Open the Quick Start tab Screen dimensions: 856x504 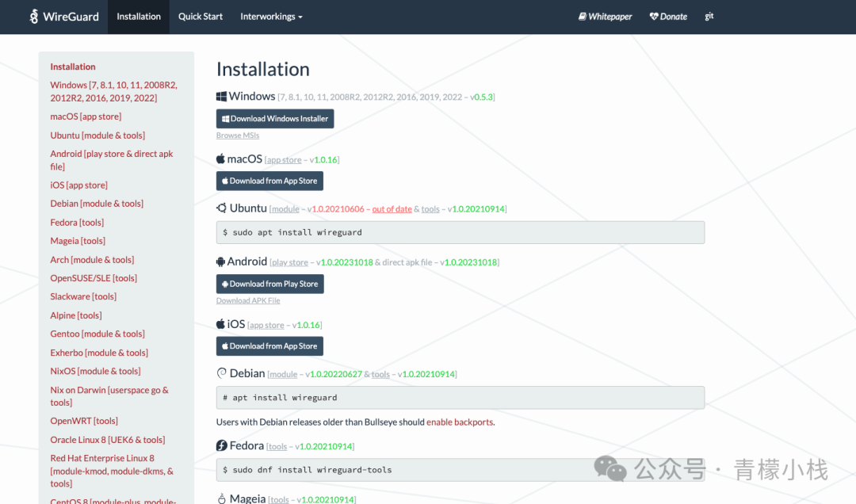[x=201, y=17]
